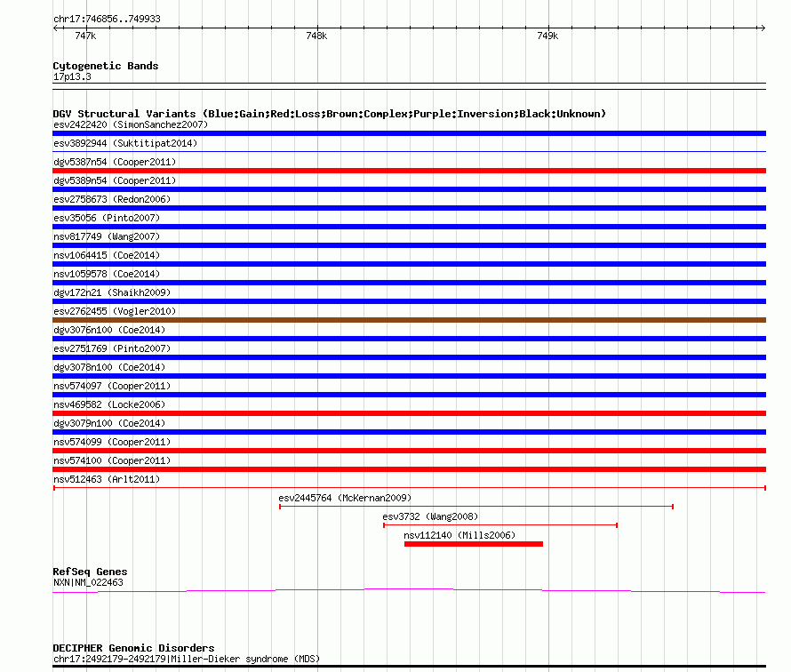Open dgv172n21 (Shaikh2009) variant details
This screenshot has height=672, width=791.
[112, 292]
